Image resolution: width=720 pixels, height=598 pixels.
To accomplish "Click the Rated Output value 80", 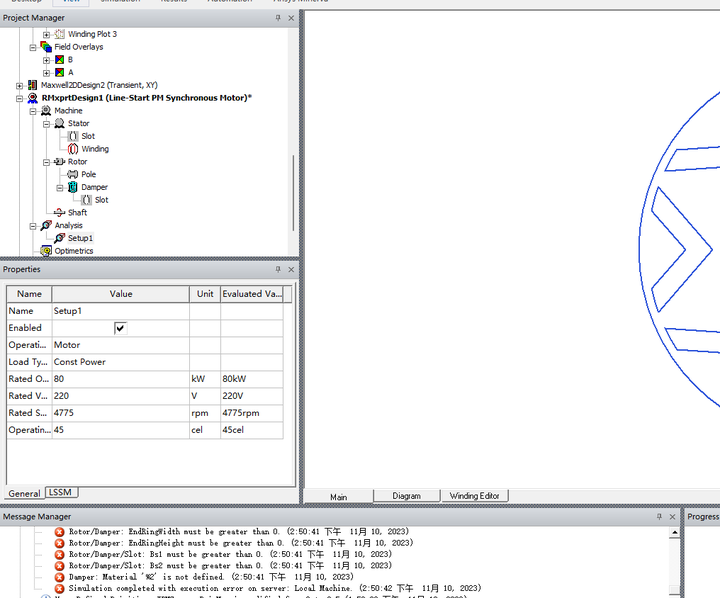I will 121,379.
